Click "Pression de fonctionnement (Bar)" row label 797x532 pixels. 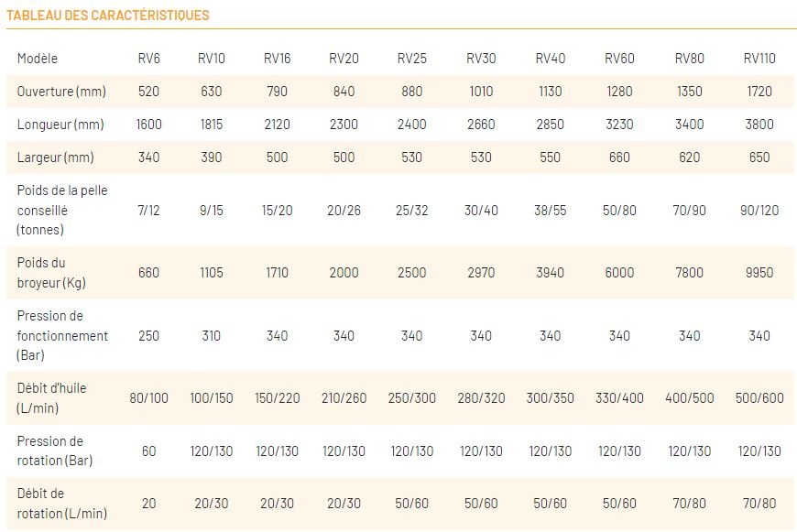pyautogui.click(x=62, y=335)
